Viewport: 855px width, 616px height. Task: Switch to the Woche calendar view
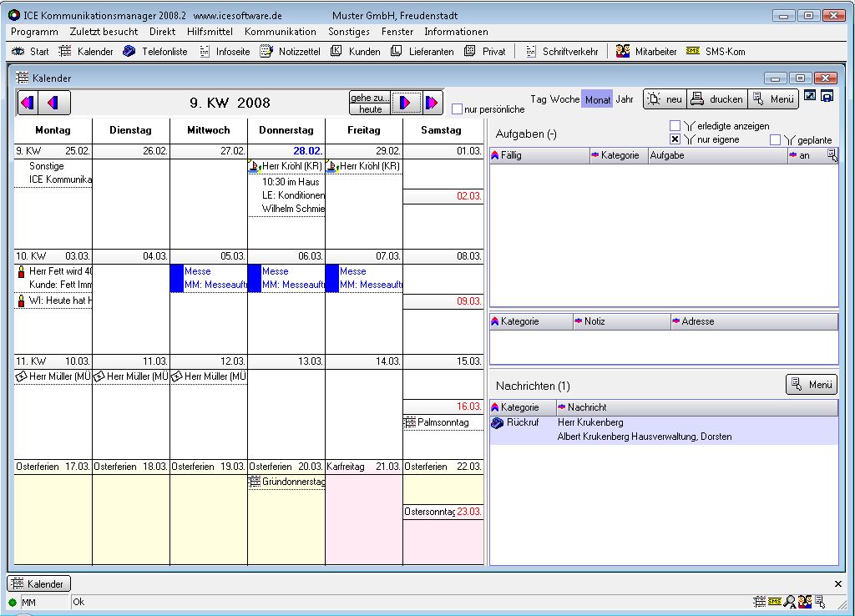coord(564,99)
